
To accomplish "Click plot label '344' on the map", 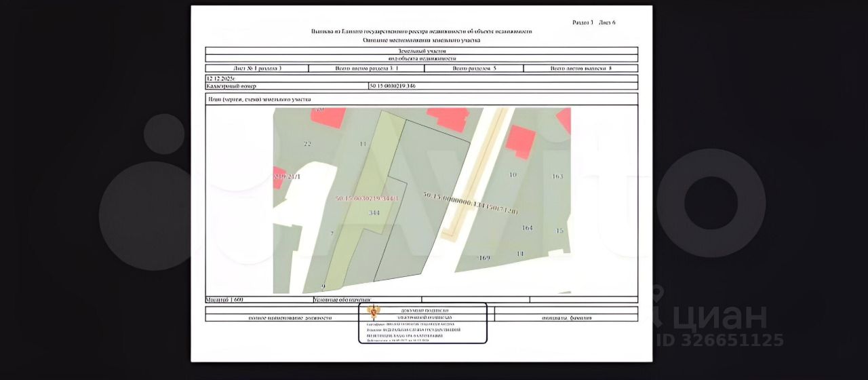I will tap(374, 212).
